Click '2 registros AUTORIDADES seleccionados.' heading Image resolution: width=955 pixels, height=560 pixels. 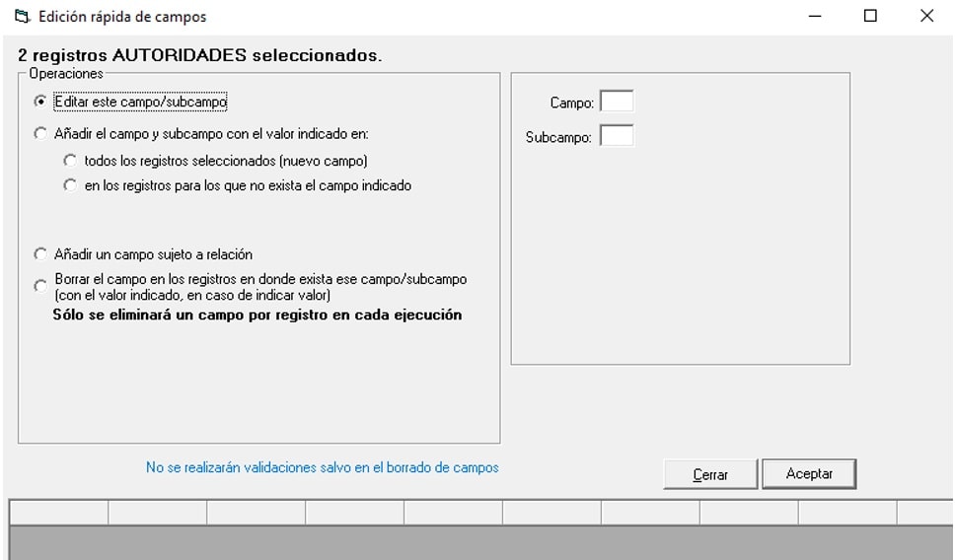[199, 55]
